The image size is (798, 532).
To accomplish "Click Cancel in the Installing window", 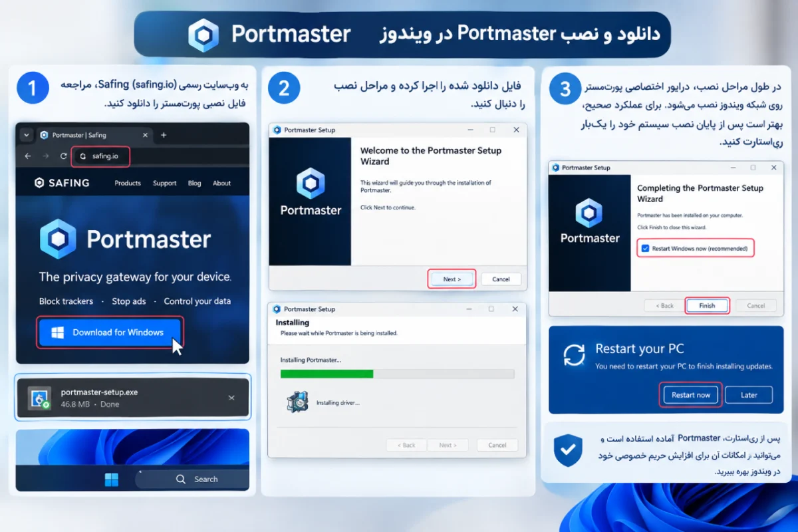I will pyautogui.click(x=497, y=445).
